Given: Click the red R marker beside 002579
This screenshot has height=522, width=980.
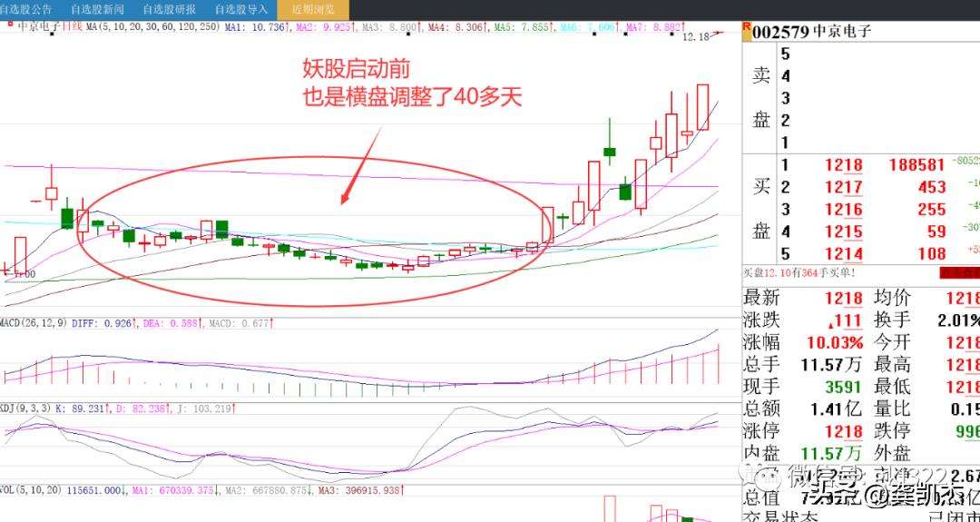Looking at the screenshot, I should coord(746,25).
